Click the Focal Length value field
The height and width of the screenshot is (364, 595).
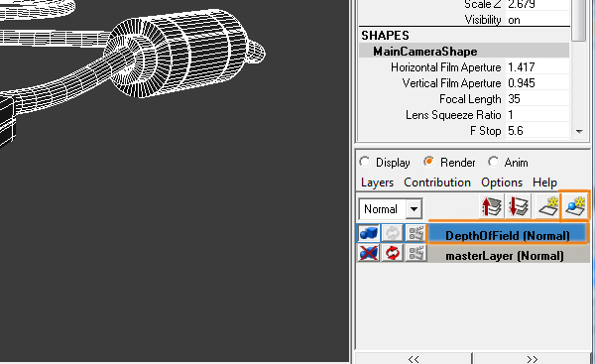coord(536,99)
